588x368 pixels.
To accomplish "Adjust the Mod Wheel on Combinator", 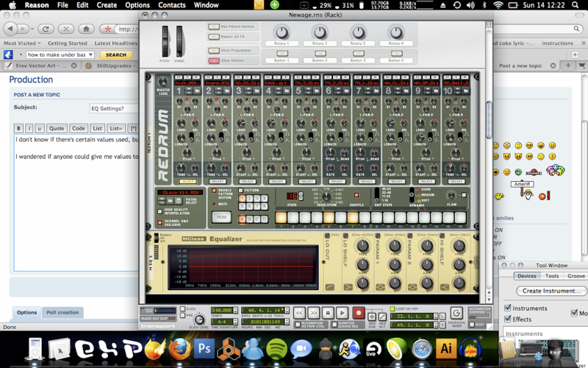I will [x=179, y=41].
